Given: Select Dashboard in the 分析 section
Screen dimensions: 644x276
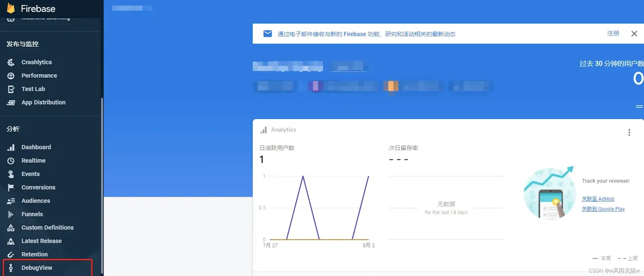Looking at the screenshot, I should point(36,147).
